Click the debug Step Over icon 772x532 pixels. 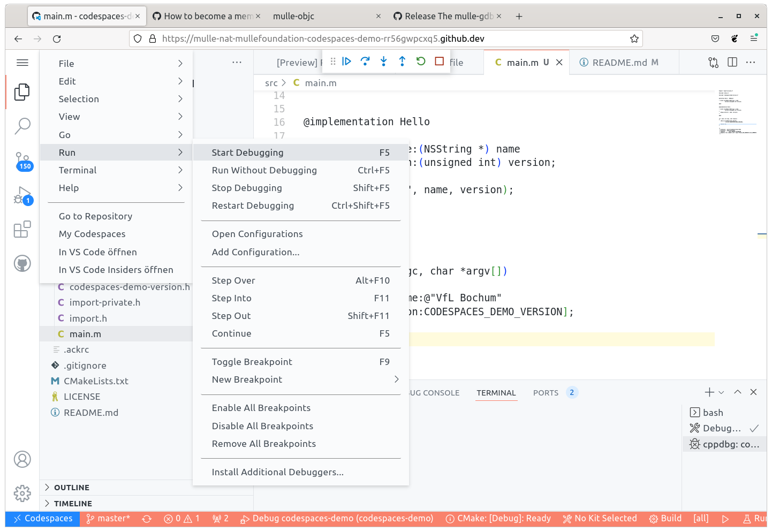point(365,62)
